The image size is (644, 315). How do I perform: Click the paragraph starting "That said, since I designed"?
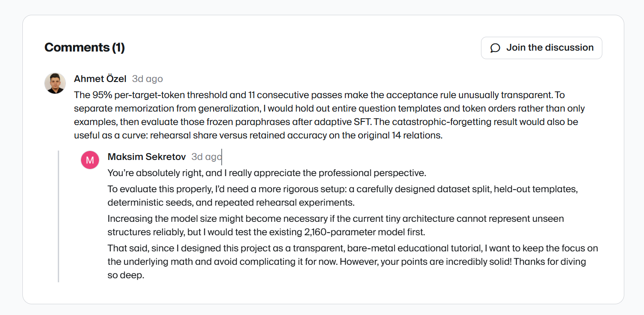click(x=353, y=262)
